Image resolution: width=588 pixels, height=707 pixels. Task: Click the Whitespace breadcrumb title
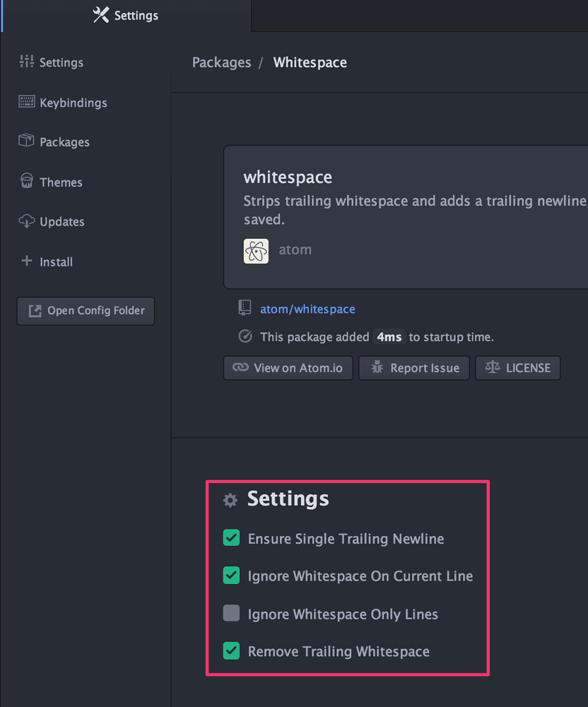coord(310,62)
